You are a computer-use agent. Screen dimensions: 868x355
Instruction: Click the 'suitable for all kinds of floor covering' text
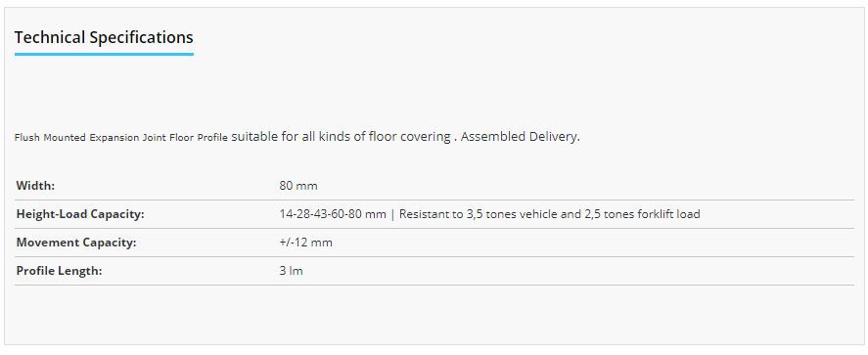pos(341,137)
